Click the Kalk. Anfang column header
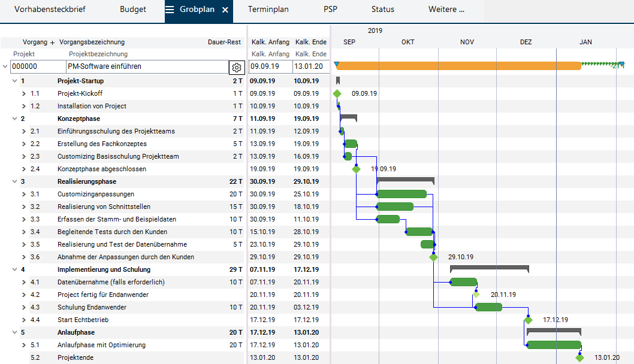Image resolution: width=634 pixels, height=364 pixels. tap(270, 43)
